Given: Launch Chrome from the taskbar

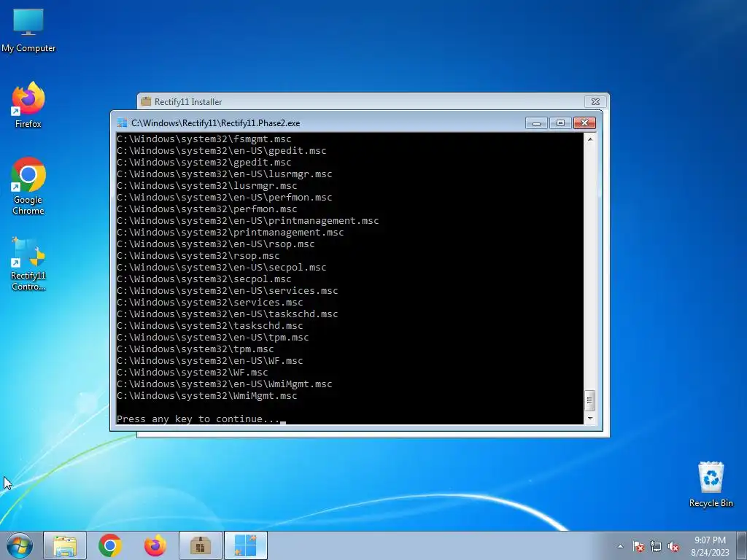Looking at the screenshot, I should pos(110,545).
